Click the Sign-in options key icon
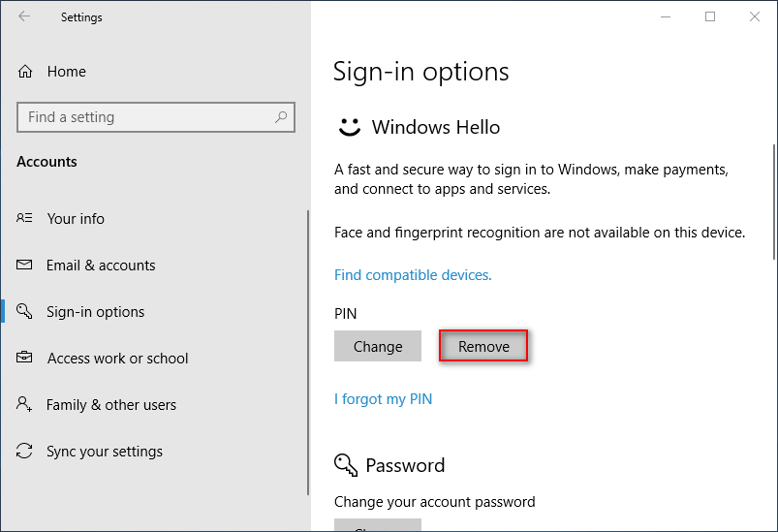The image size is (778, 532). coord(25,312)
